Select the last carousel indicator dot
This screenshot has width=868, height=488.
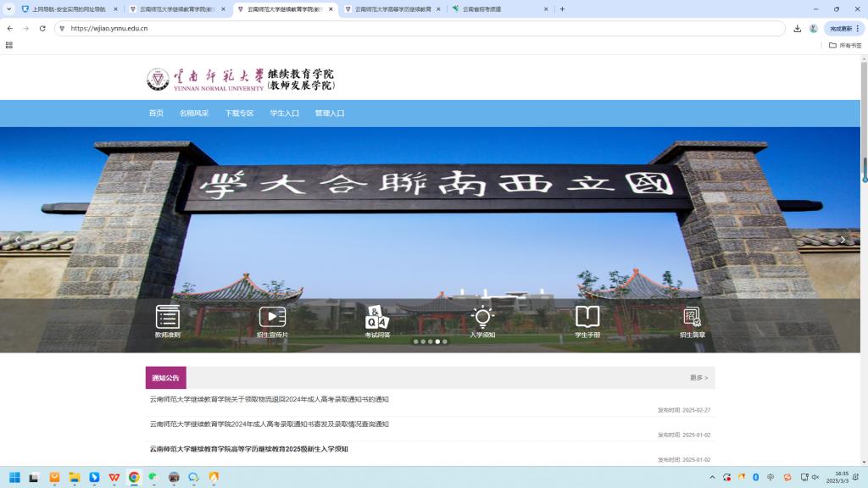445,341
